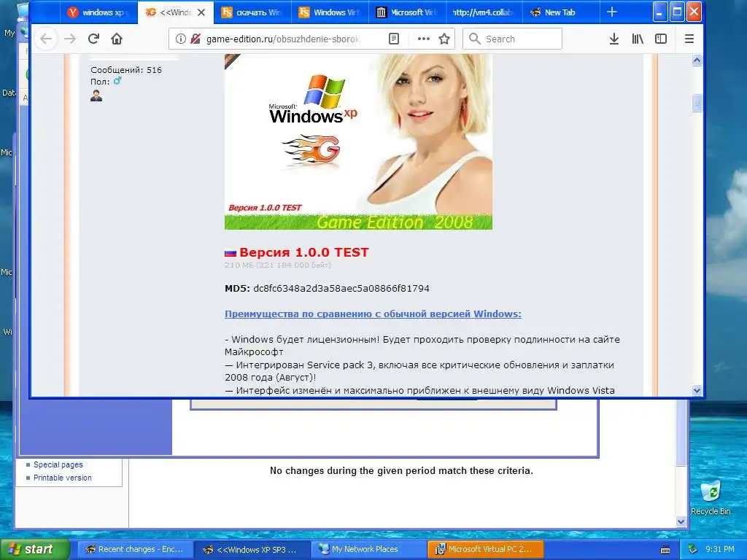
Task: Click the forward navigation arrow
Action: pos(69,39)
